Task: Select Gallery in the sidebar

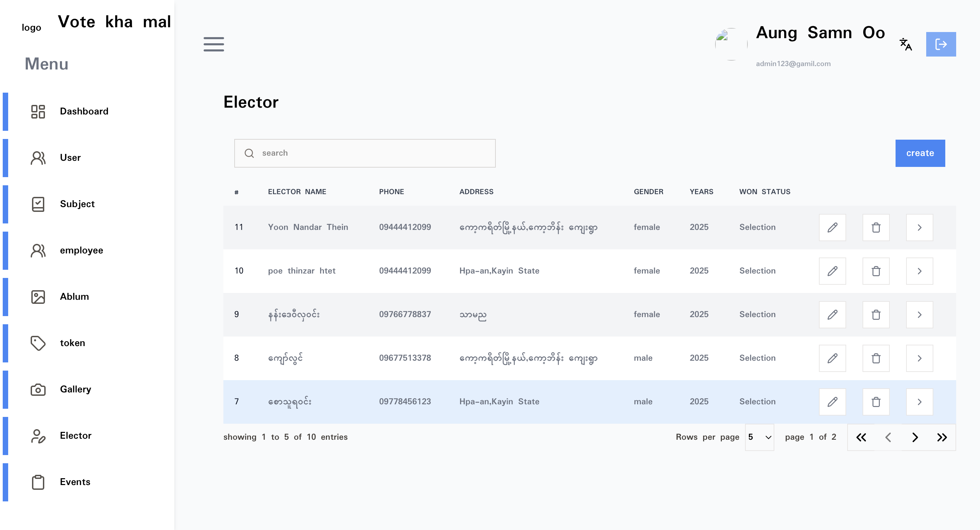Action: [75, 389]
